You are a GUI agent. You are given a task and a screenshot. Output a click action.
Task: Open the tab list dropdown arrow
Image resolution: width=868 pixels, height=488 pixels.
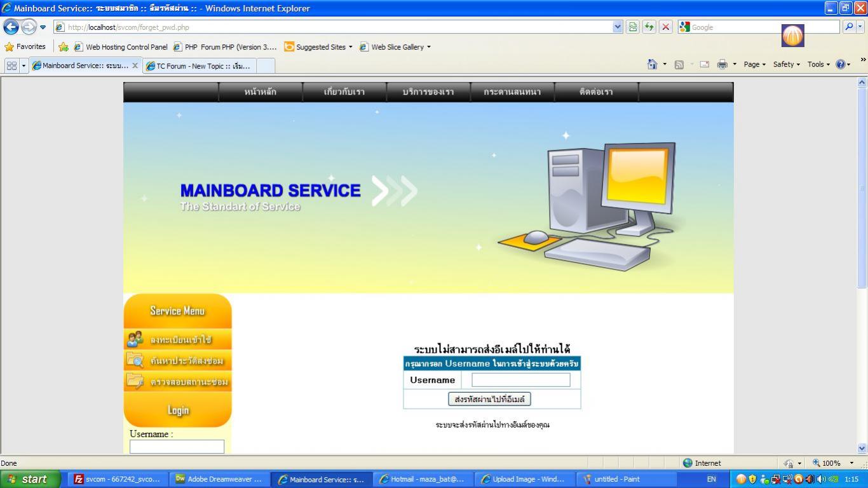[x=24, y=65]
